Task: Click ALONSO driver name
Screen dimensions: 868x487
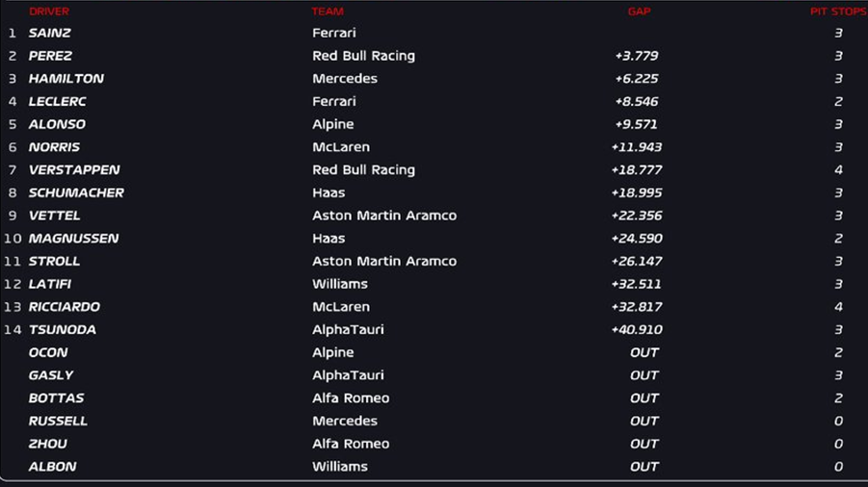Action: click(57, 124)
